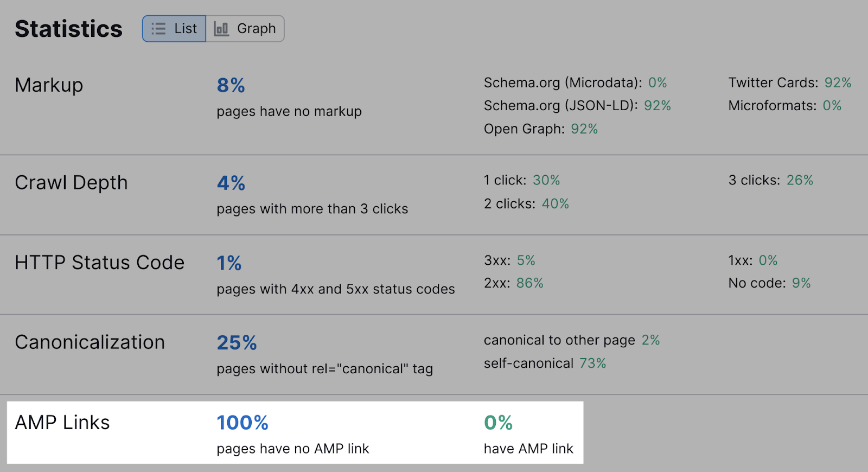Select the 25% canonicalization link
The width and height of the screenshot is (868, 472).
237,342
